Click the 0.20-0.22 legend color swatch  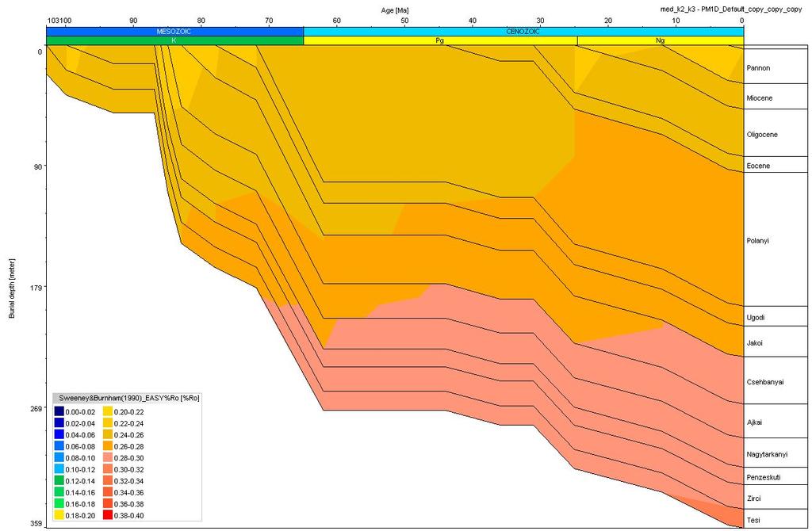(x=108, y=412)
